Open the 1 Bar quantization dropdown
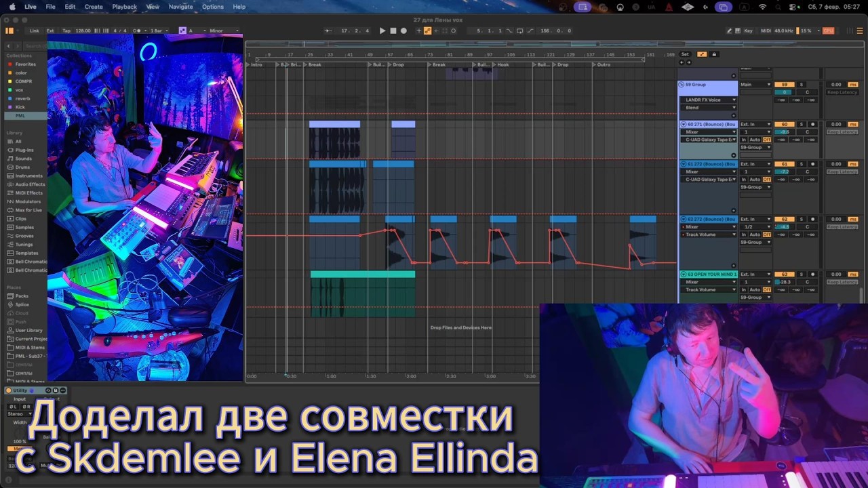 pos(158,30)
